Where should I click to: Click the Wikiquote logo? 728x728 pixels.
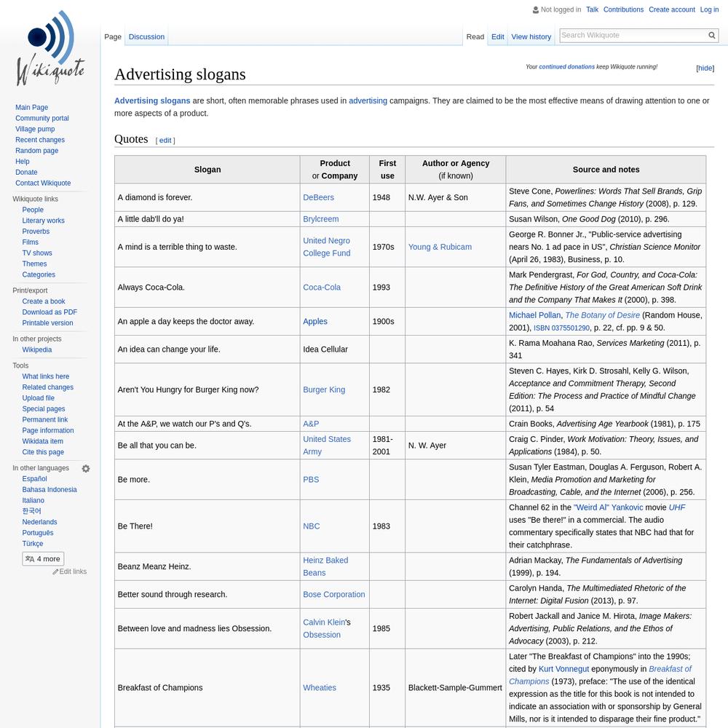point(50,48)
